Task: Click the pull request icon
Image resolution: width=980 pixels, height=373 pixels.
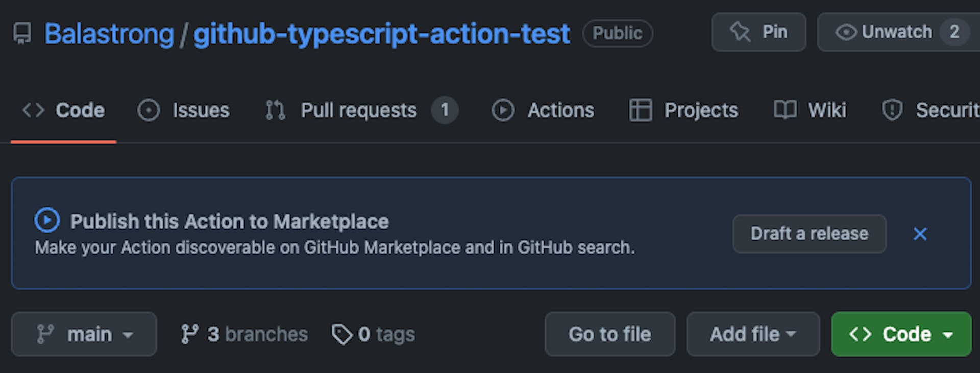Action: [x=275, y=110]
